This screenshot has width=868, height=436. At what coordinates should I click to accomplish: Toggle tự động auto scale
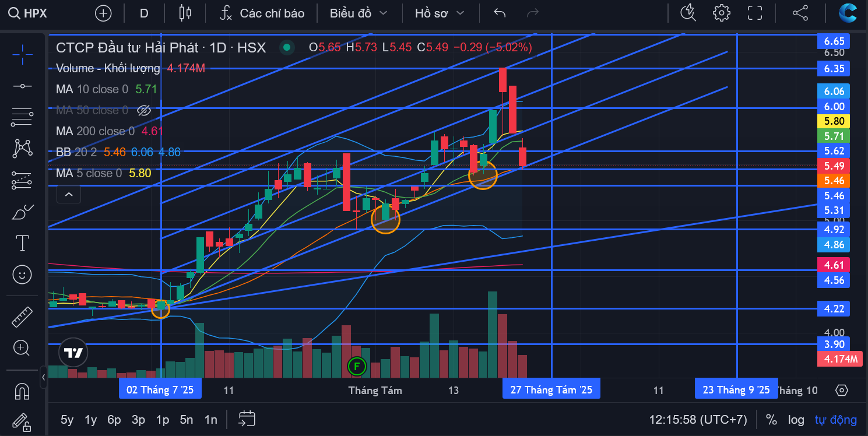836,420
